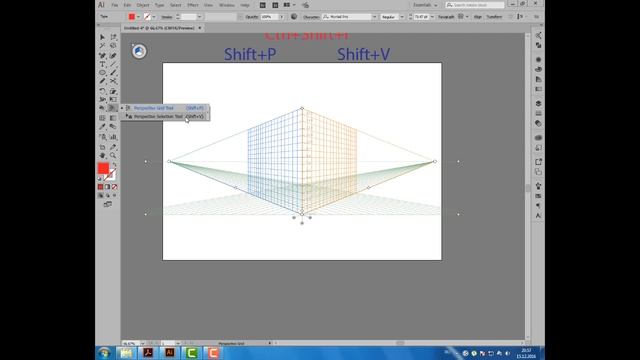The image size is (640, 360).
Task: Swap fill and stroke arrow icon
Action: (x=114, y=164)
